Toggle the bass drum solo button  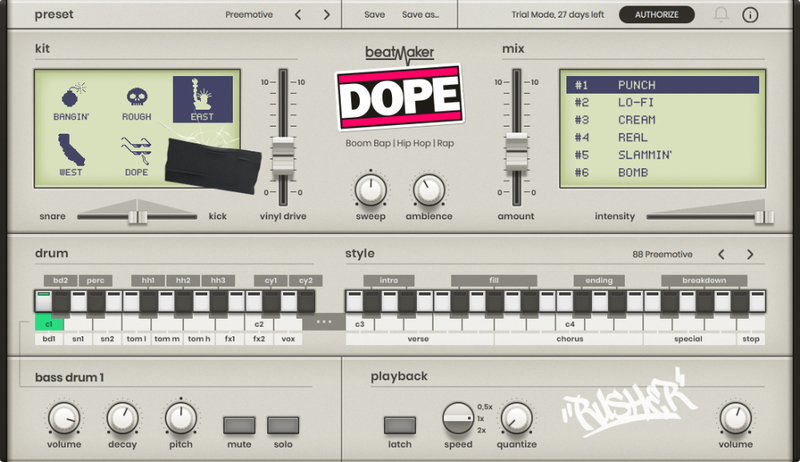(283, 425)
